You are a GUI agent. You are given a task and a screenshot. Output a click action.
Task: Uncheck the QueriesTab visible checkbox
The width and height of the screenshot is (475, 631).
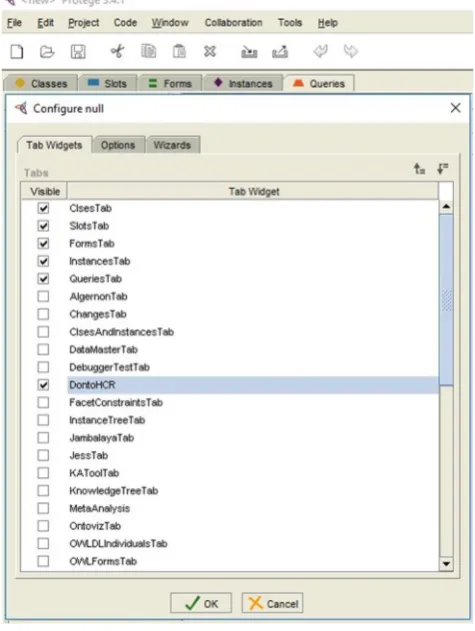pos(43,278)
